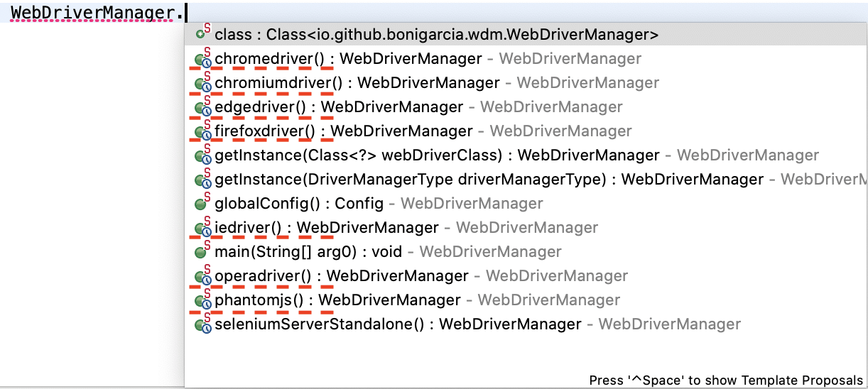
Task: Select the class : Class<...WebDriverManager> proposal
Action: click(x=436, y=34)
